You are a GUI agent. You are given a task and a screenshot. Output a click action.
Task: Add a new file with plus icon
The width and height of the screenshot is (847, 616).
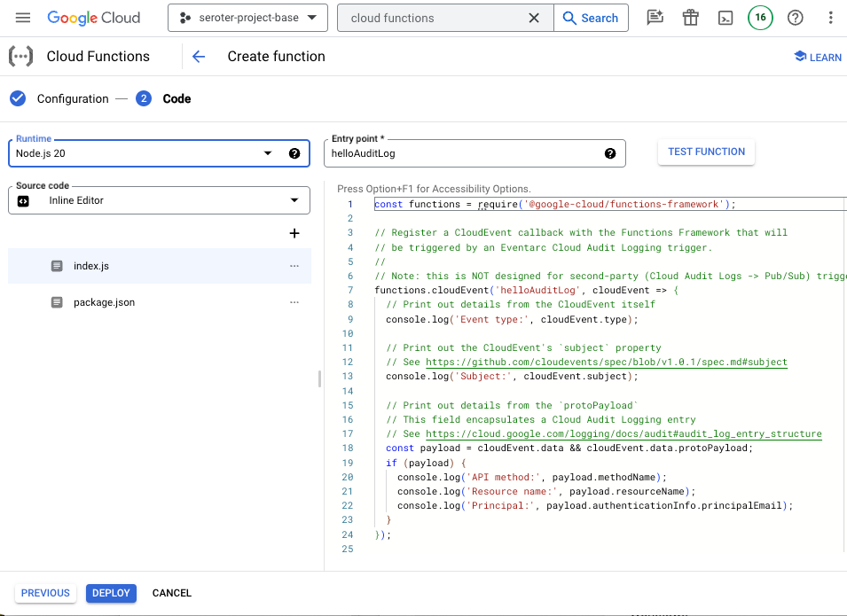(x=294, y=233)
